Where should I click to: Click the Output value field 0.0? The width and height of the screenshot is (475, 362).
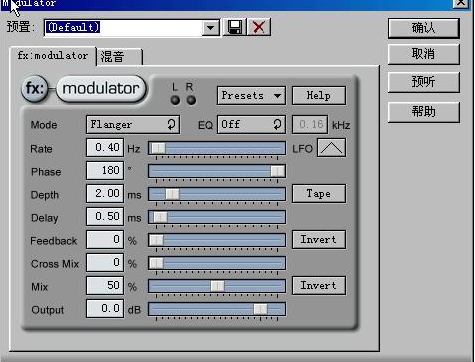(105, 308)
